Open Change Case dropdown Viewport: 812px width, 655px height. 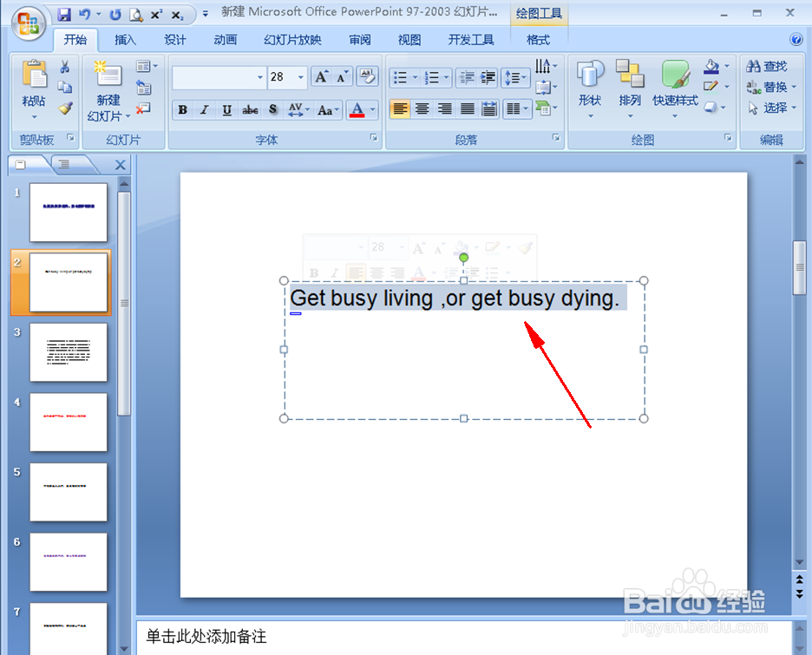coord(328,110)
